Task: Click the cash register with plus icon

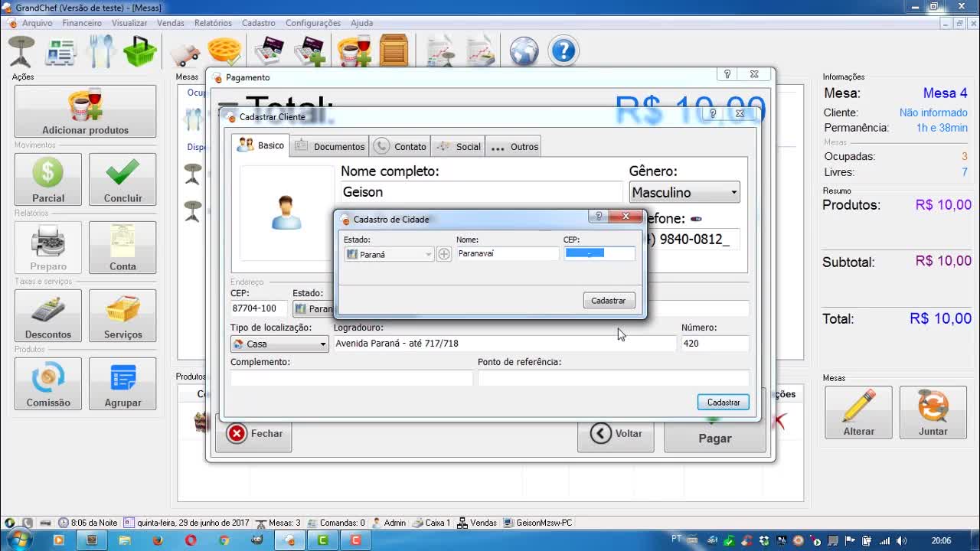Action: click(x=309, y=51)
